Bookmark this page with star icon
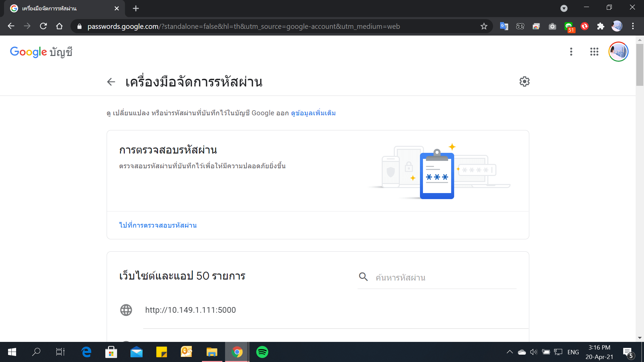This screenshot has height=362, width=644. (484, 26)
